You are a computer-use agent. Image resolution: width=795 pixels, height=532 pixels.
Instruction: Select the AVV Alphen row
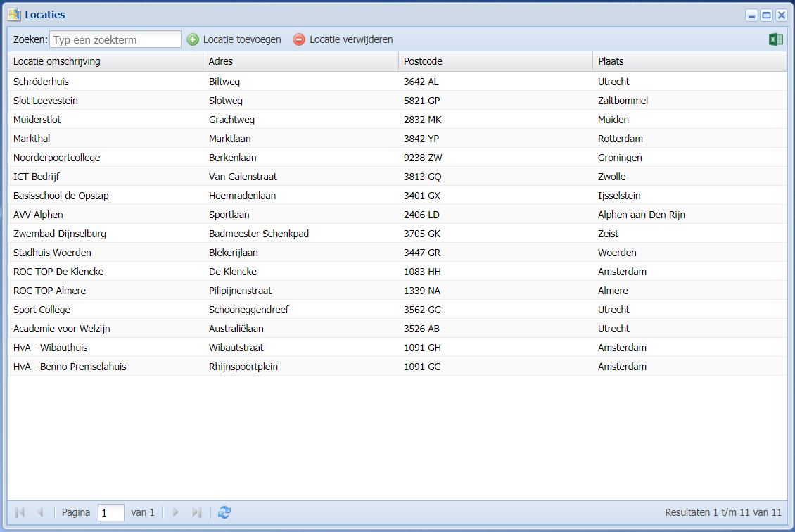tap(397, 215)
